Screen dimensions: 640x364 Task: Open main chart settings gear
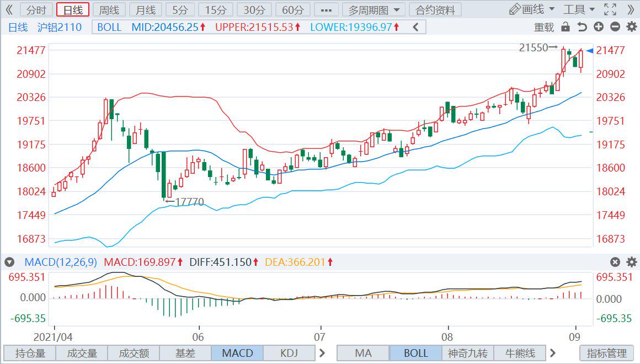point(631,27)
